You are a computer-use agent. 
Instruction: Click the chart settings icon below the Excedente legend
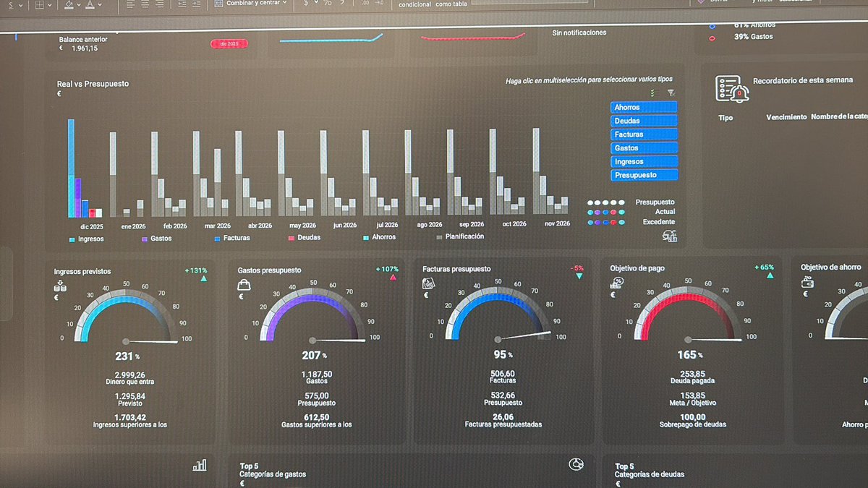tap(670, 236)
